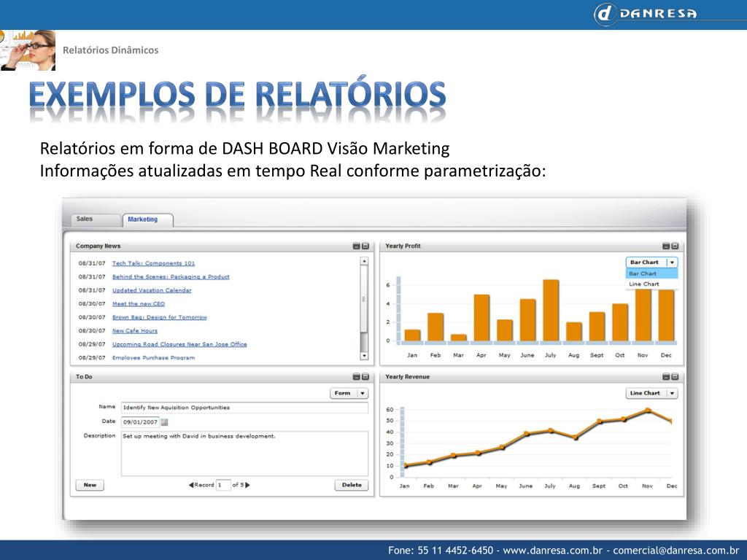Open Yearly Revenue Line Chart dropdown
Screen dimensions: 747x560
pyautogui.click(x=651, y=393)
